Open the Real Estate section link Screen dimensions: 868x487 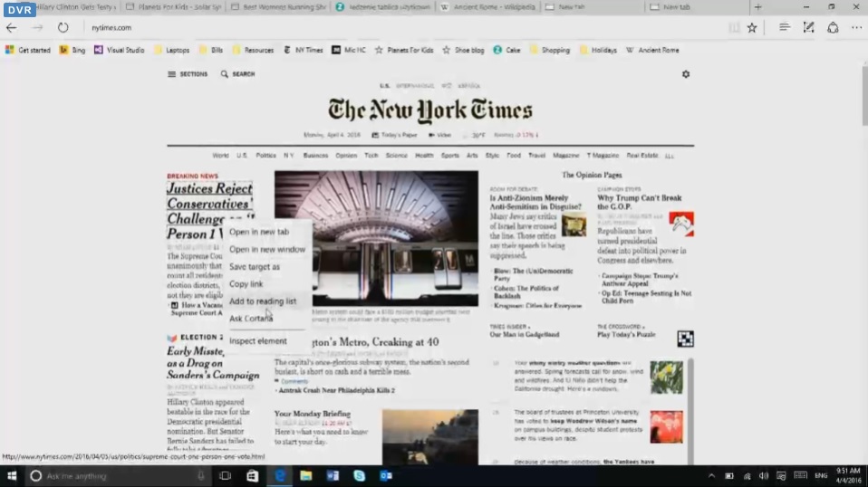pos(642,156)
